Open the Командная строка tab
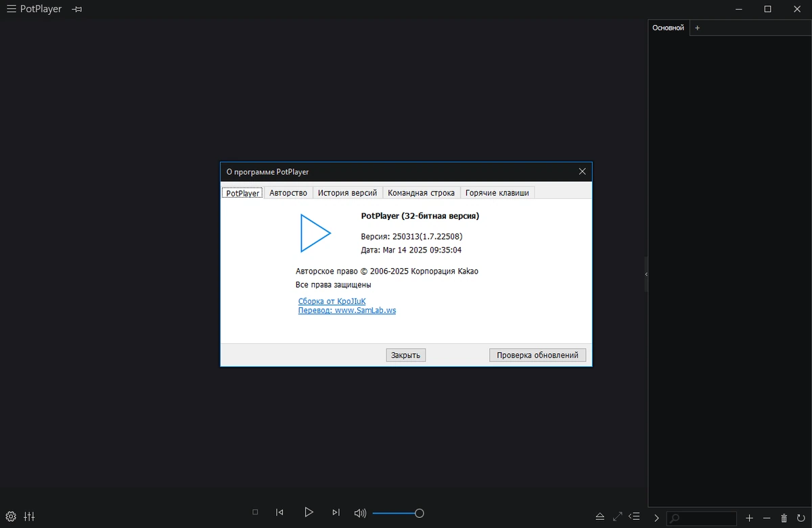 point(421,193)
